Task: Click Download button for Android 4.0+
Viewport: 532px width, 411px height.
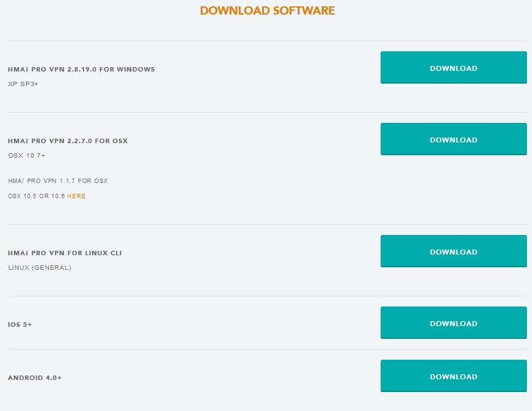Action: click(453, 376)
